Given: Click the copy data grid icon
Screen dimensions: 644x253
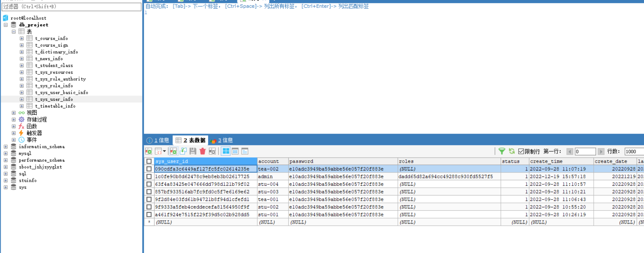Looking at the screenshot, I should pos(158,151).
